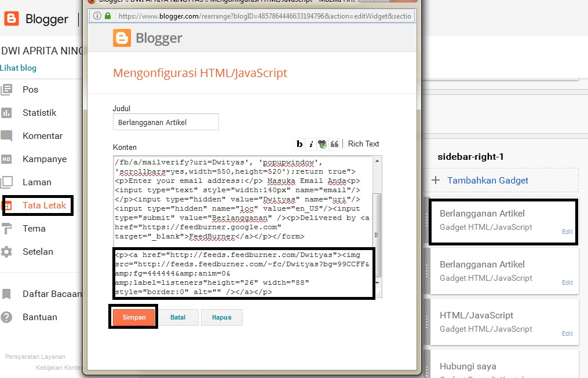
Task: Apply blockquote formatting with quote icon
Action: [334, 144]
